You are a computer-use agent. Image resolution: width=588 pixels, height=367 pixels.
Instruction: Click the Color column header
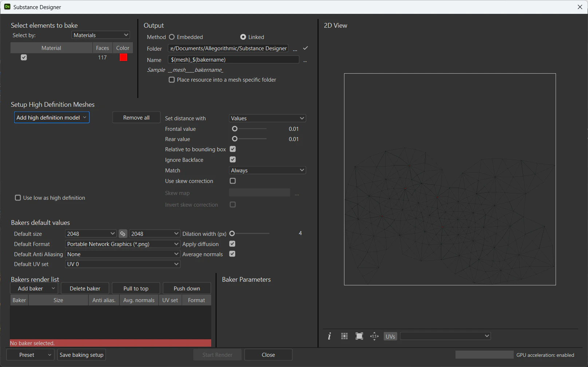[x=123, y=48]
